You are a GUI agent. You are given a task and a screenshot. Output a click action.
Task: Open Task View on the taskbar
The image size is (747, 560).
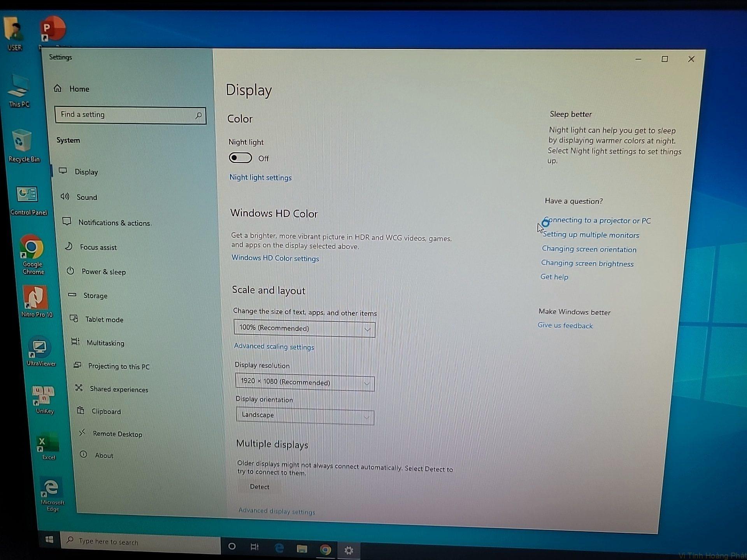point(254,547)
